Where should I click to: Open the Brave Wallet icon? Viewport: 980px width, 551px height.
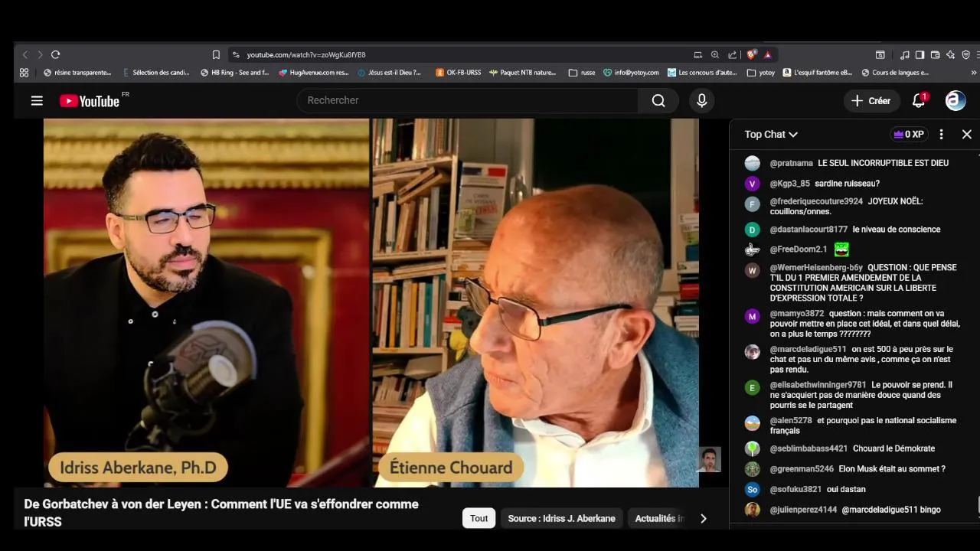[x=935, y=54]
